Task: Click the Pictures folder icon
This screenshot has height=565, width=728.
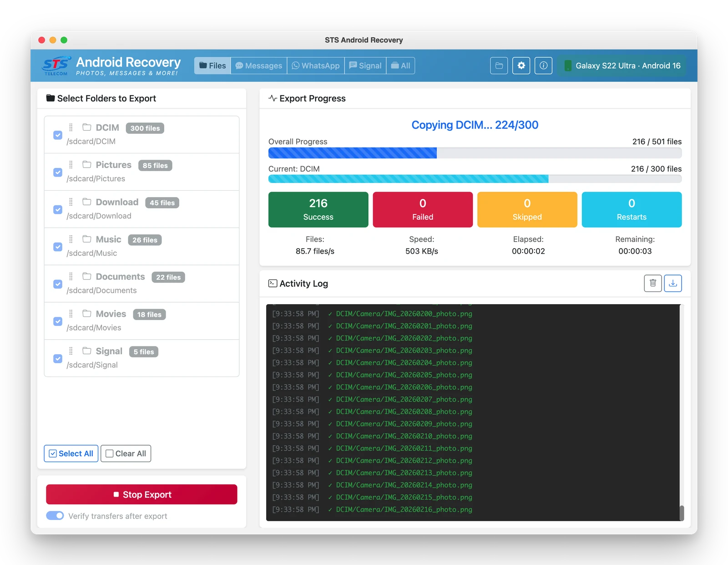Action: pos(87,164)
